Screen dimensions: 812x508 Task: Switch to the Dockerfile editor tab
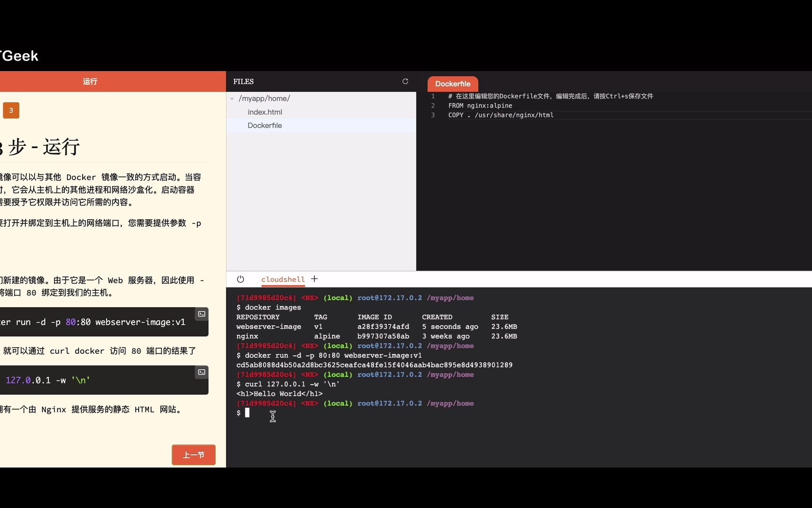[x=452, y=84]
